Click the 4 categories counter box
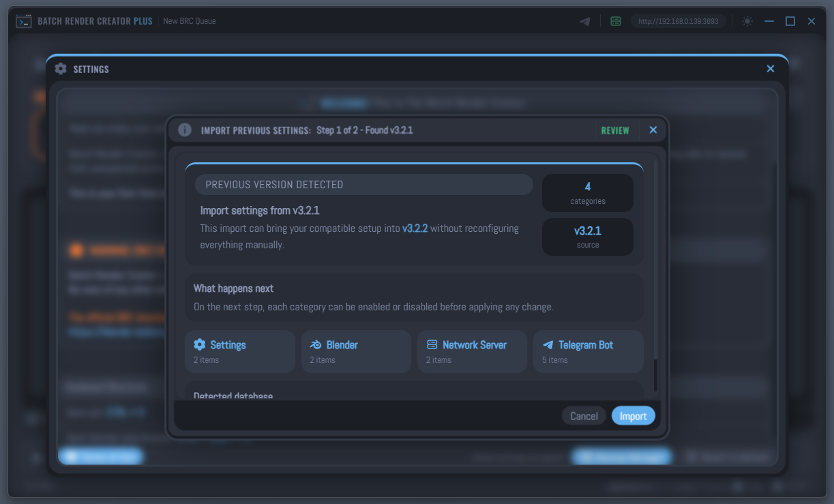 tap(588, 193)
